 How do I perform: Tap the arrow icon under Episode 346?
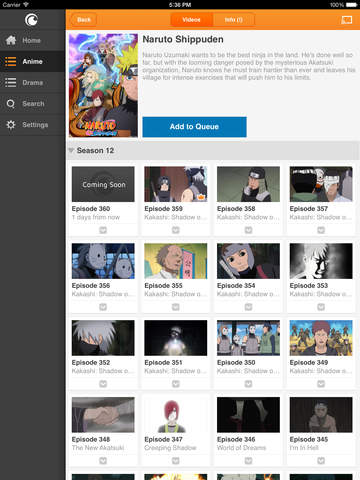(248, 461)
